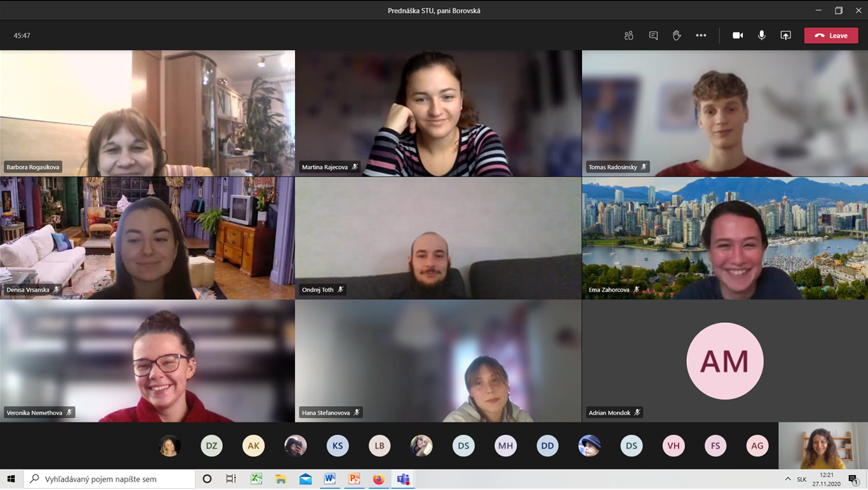Open the meeting chat icon
The width and height of the screenshot is (868, 490).
point(653,35)
